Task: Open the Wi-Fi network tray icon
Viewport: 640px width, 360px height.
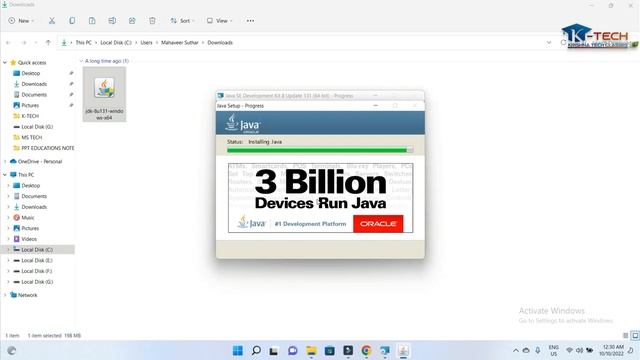Action: (x=569, y=351)
